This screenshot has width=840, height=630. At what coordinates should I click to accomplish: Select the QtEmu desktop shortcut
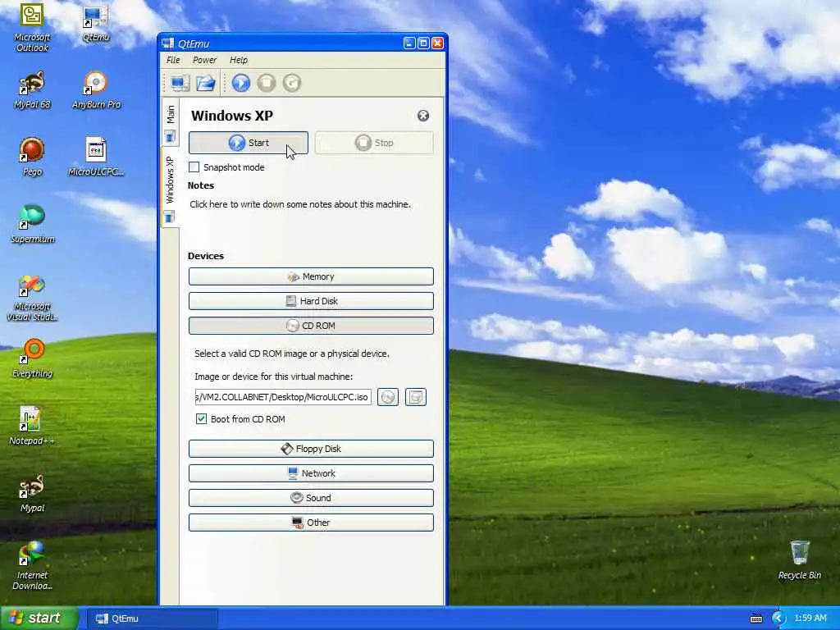(x=96, y=24)
